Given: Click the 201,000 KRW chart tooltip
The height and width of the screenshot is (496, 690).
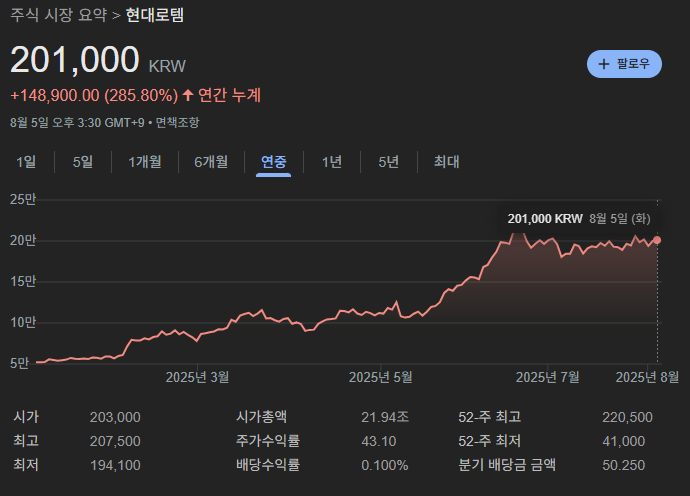Looking at the screenshot, I should (x=579, y=219).
